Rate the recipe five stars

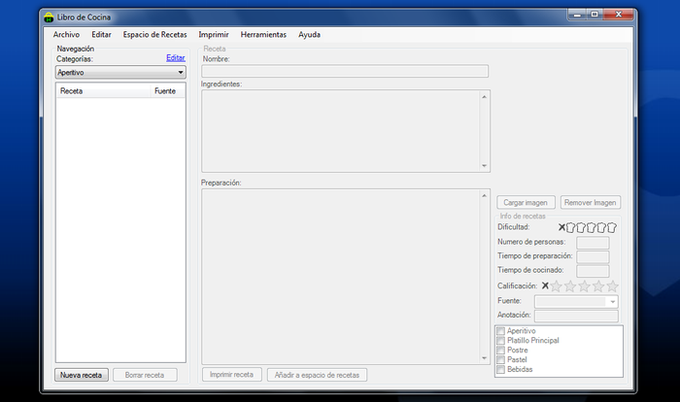click(x=612, y=286)
